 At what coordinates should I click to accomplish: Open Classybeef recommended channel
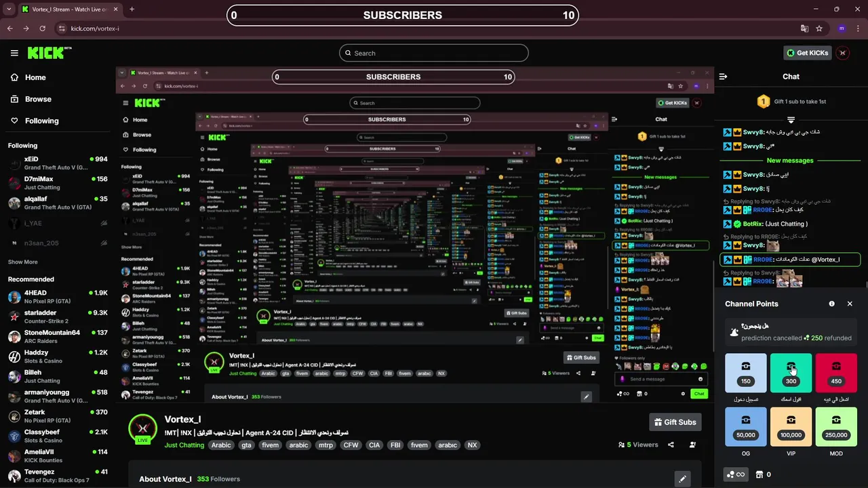(58, 436)
